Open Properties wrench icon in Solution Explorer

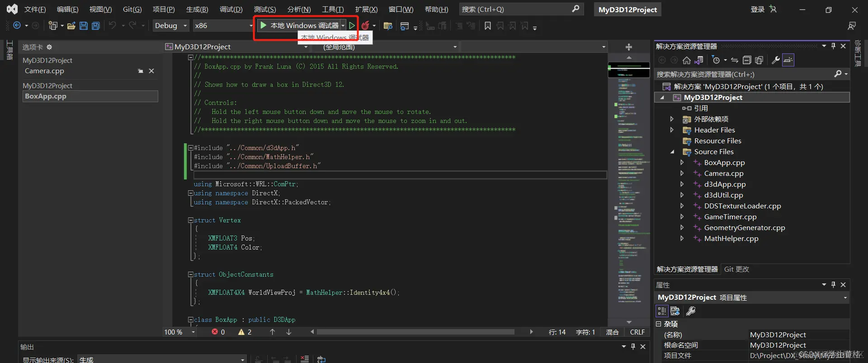[776, 60]
